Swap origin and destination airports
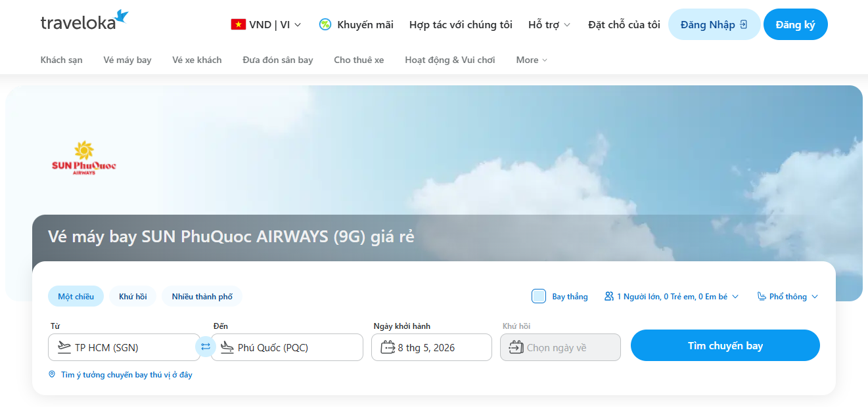868x407 pixels. (206, 347)
